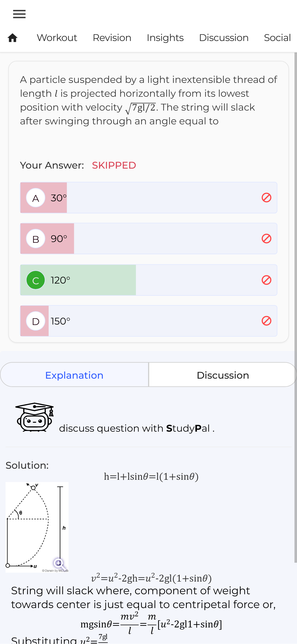Select option B circle for 90°
Viewport: 297px width, 644px height.
[36, 239]
